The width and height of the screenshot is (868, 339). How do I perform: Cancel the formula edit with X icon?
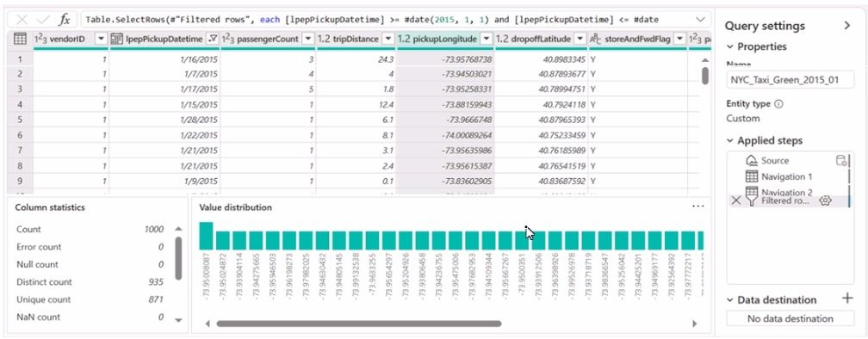[x=22, y=20]
